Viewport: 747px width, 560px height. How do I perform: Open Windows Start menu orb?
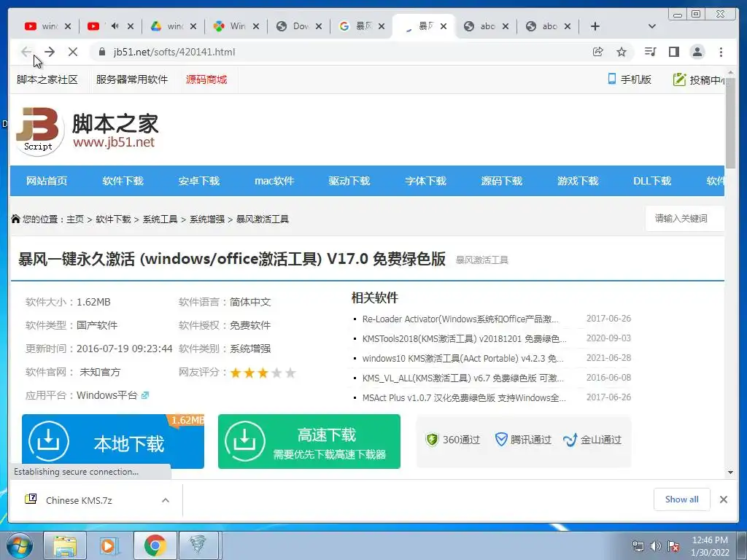click(x=20, y=545)
